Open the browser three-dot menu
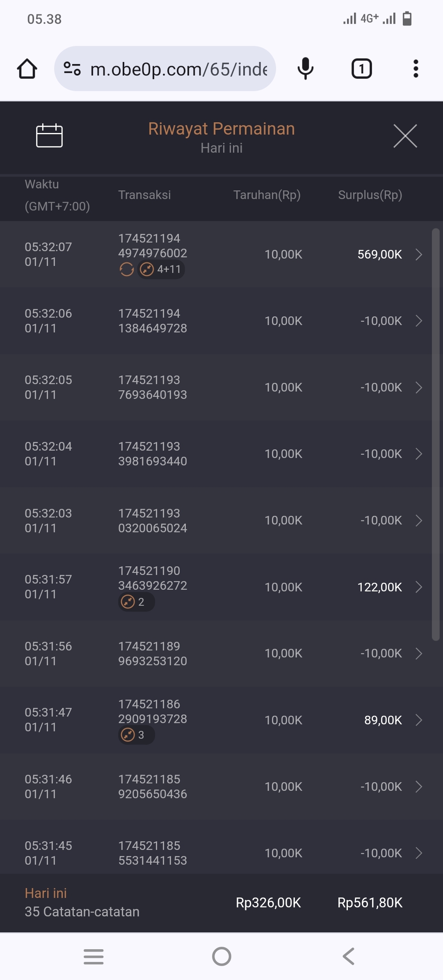443x980 pixels. (416, 69)
